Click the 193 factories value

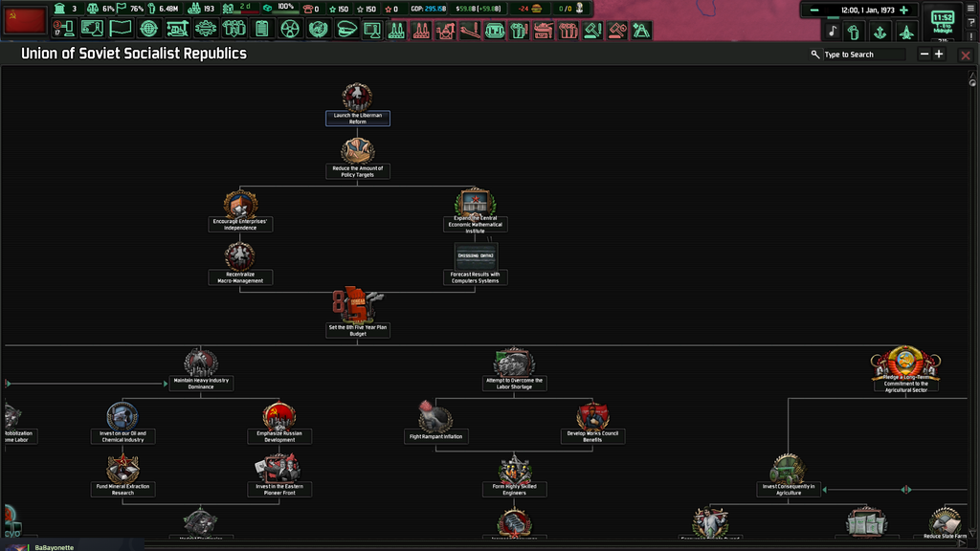pyautogui.click(x=208, y=9)
